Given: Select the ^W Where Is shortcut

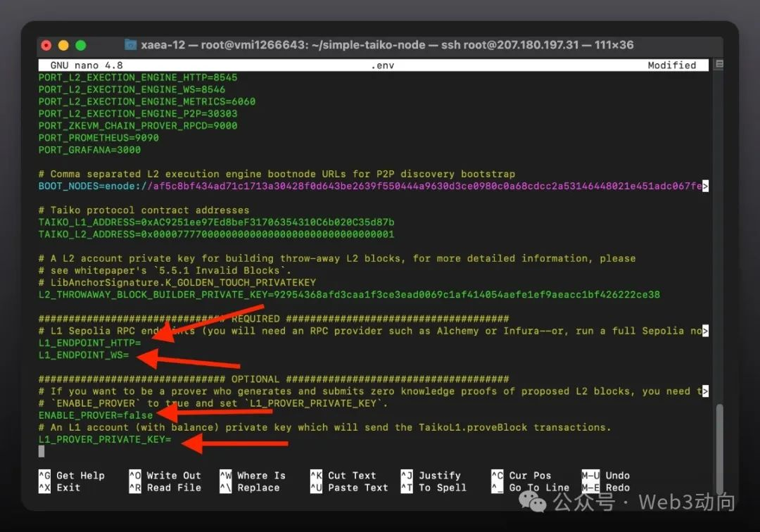Looking at the screenshot, I should (x=253, y=476).
